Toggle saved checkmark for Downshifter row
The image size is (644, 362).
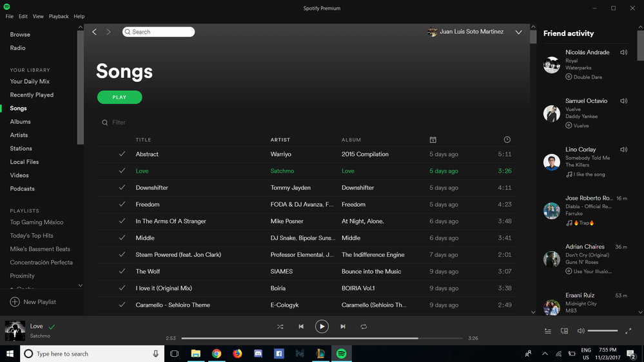tap(122, 187)
